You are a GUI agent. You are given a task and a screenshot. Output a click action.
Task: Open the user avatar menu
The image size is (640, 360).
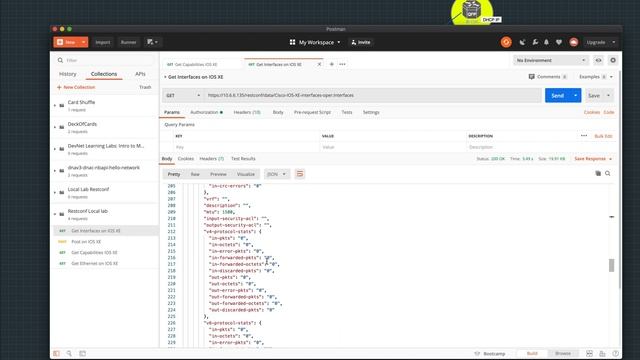tap(573, 42)
